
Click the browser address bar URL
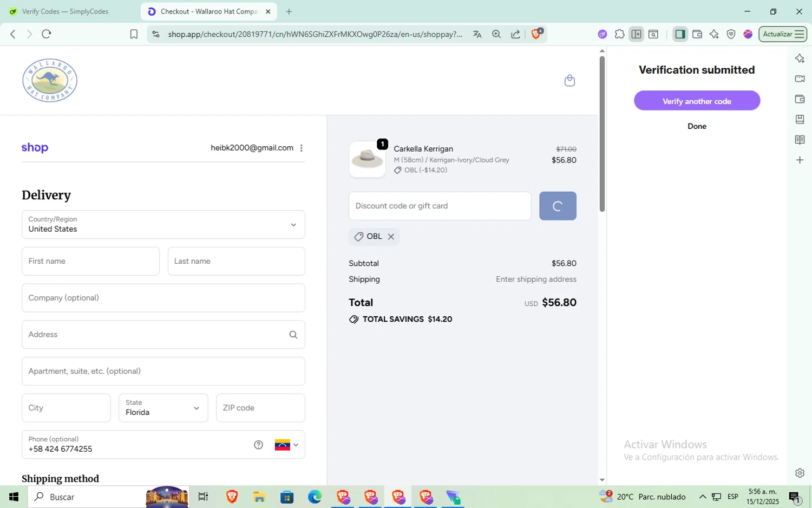pyautogui.click(x=315, y=34)
